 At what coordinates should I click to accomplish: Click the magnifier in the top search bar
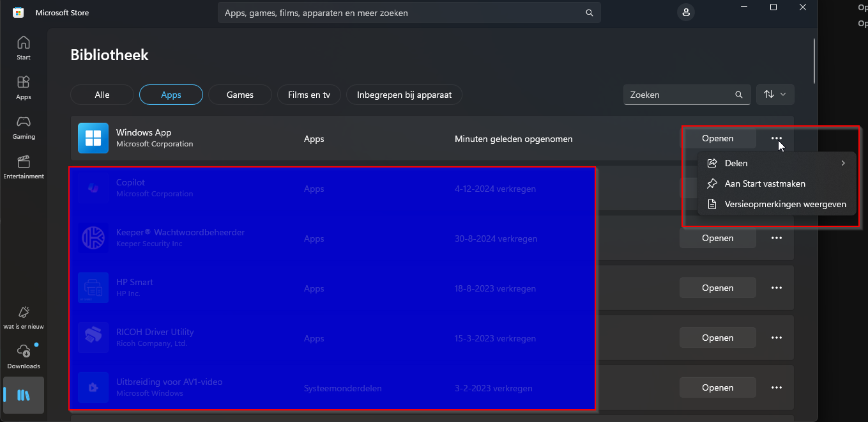pyautogui.click(x=589, y=13)
